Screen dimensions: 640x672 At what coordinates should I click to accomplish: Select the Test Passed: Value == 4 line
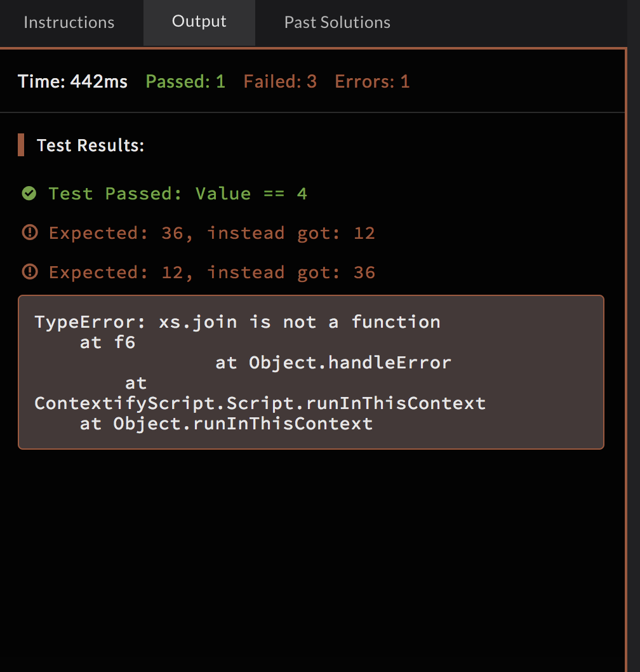(178, 193)
